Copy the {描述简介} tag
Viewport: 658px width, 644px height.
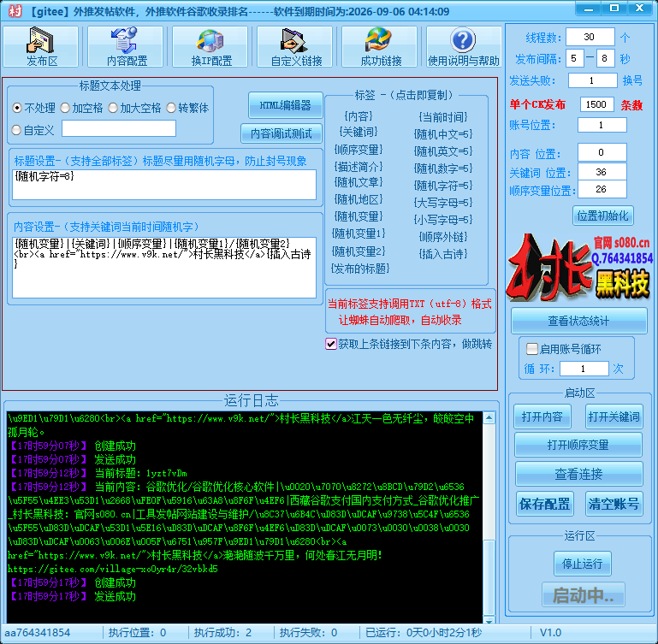(x=359, y=167)
